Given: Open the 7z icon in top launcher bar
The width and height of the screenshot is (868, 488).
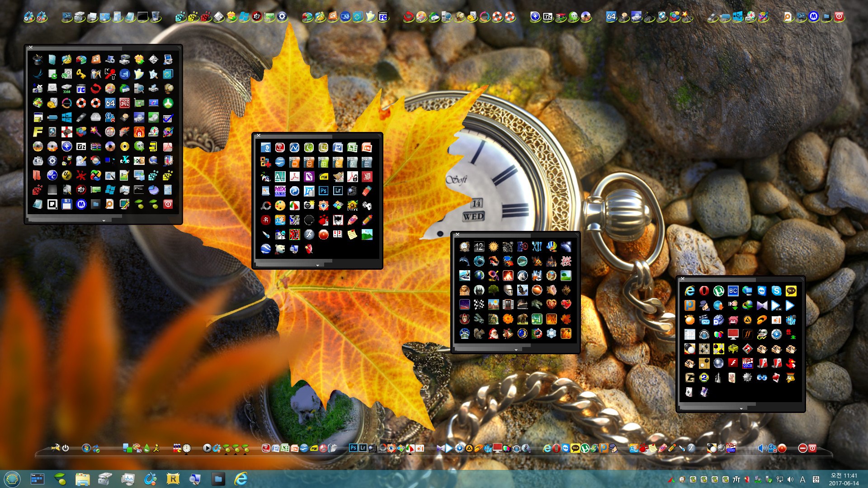Looking at the screenshot, I should click(x=548, y=17).
